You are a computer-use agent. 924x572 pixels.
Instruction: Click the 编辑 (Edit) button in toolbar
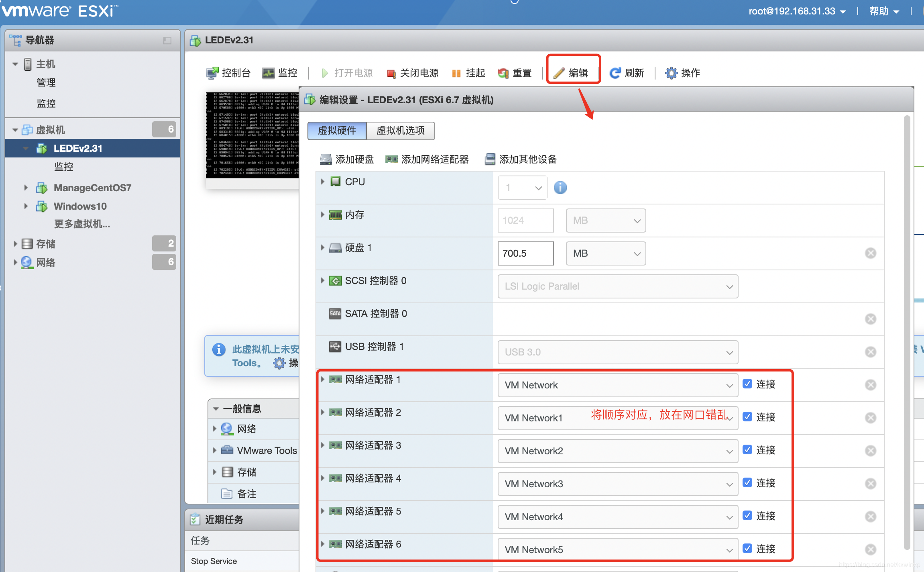[572, 73]
